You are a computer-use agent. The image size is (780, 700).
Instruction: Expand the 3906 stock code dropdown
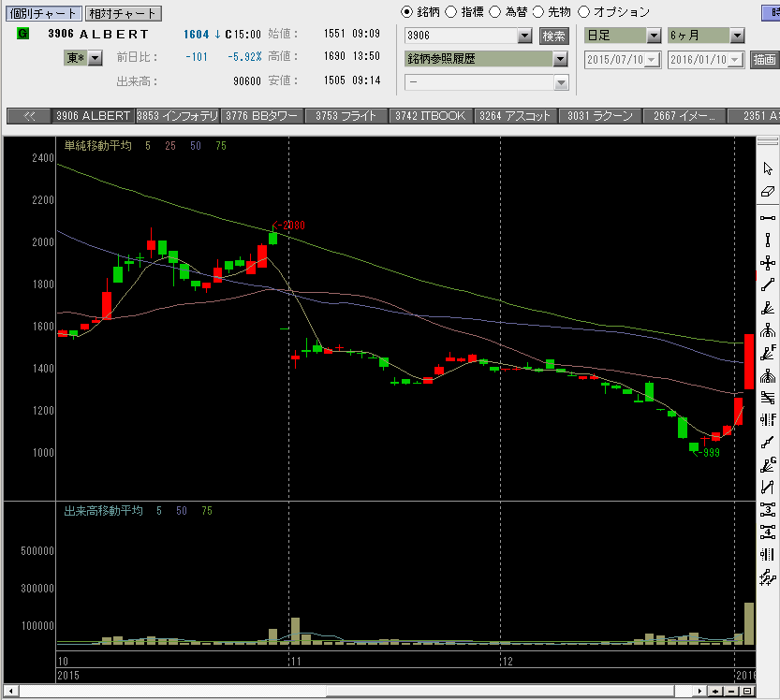pyautogui.click(x=524, y=36)
